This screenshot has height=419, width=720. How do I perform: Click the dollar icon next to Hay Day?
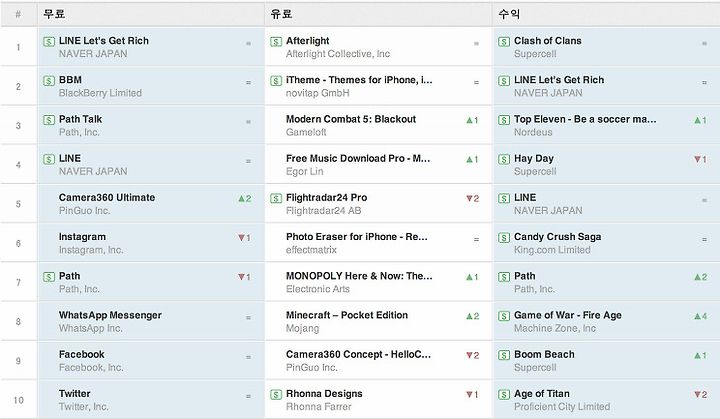504,159
